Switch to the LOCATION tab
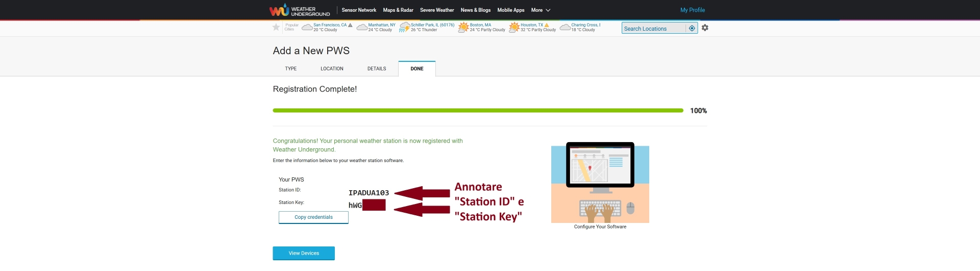Viewport: 980px width, 271px height. pyautogui.click(x=332, y=69)
